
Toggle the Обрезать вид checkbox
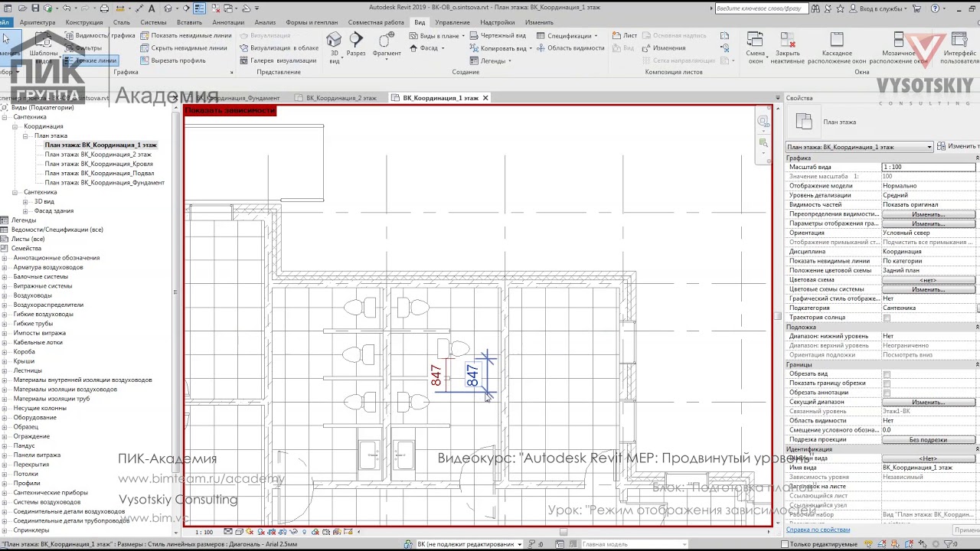(887, 374)
